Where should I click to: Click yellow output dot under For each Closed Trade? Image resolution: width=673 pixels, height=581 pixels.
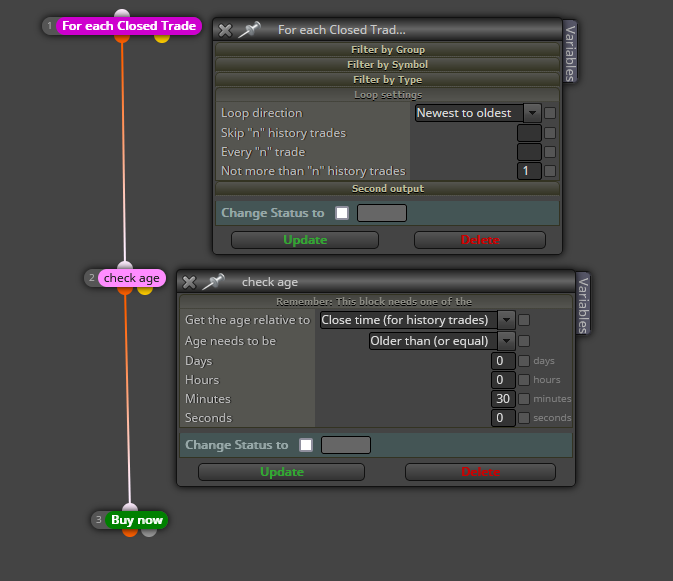tap(162, 38)
